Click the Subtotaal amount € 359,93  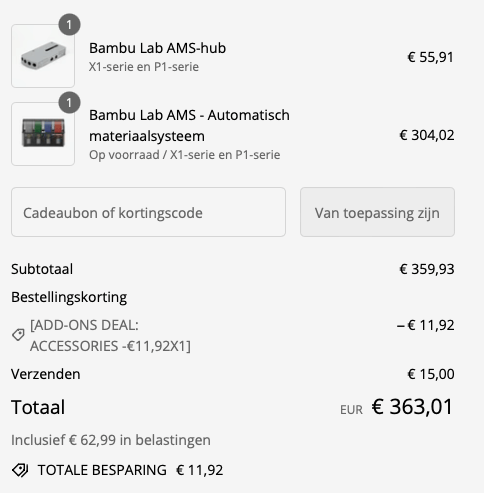[427, 269]
